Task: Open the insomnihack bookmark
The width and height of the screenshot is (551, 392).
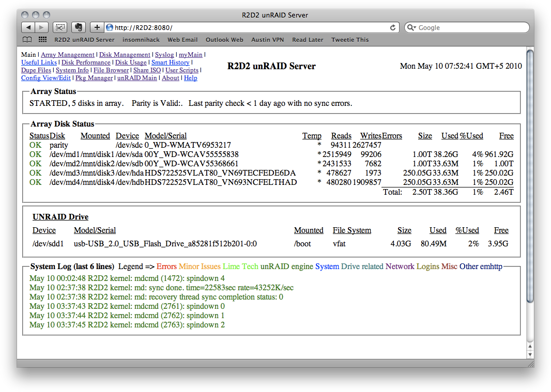Action: coord(141,40)
